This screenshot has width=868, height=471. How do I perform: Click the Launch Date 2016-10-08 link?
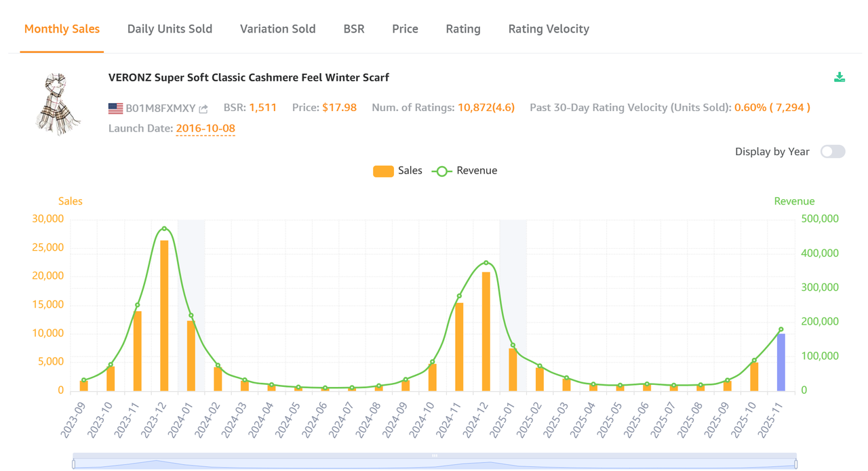(205, 128)
